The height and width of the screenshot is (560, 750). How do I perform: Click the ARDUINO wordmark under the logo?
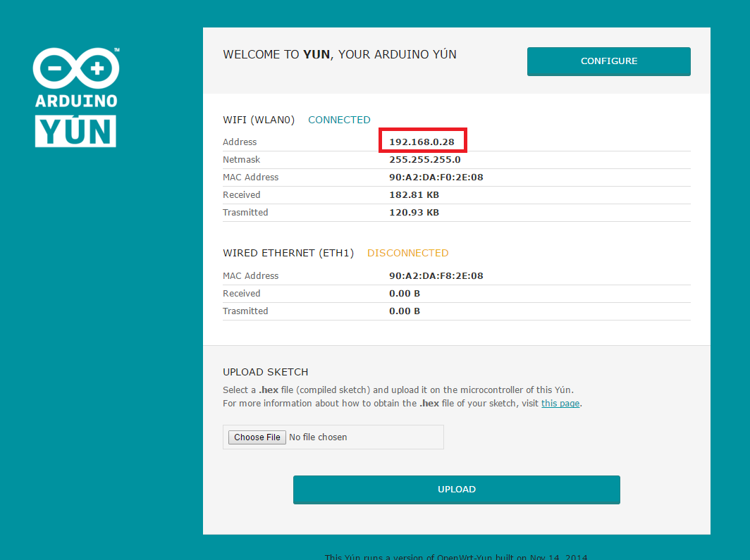76,101
